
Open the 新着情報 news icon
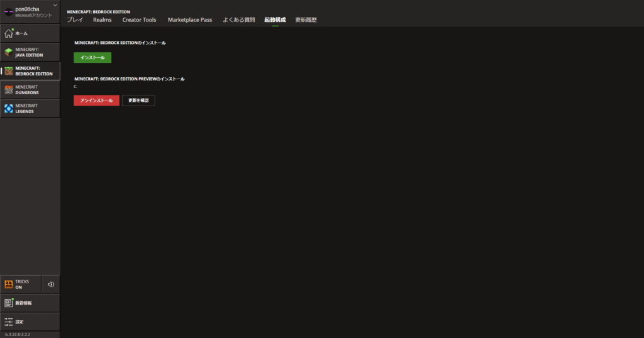(x=9, y=303)
